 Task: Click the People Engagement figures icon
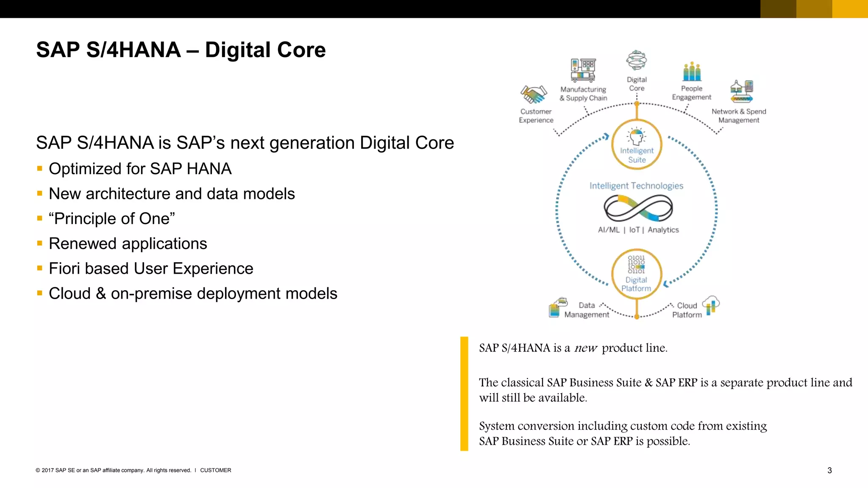pos(692,71)
